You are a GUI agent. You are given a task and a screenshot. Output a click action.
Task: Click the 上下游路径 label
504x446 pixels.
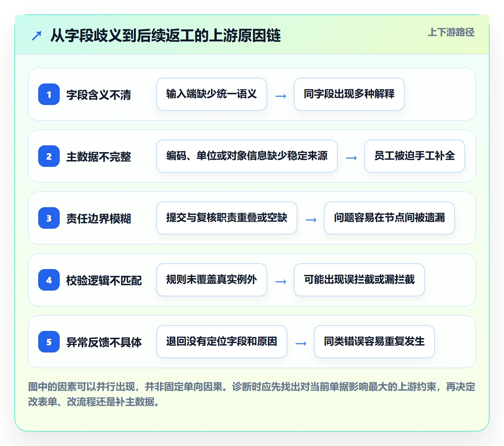(451, 32)
